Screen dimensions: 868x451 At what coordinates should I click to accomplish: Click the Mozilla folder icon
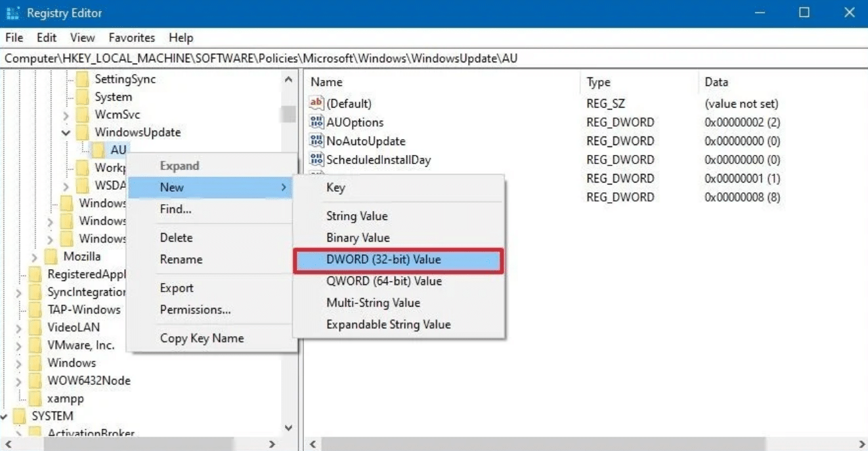point(51,256)
